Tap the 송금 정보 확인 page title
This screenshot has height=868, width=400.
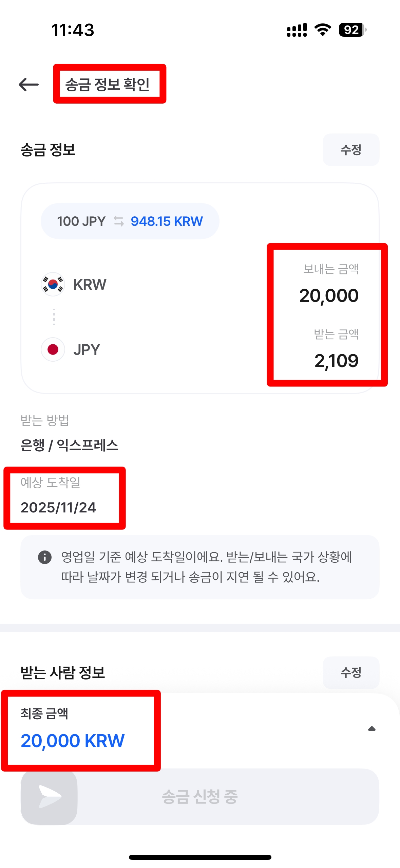pyautogui.click(x=108, y=84)
